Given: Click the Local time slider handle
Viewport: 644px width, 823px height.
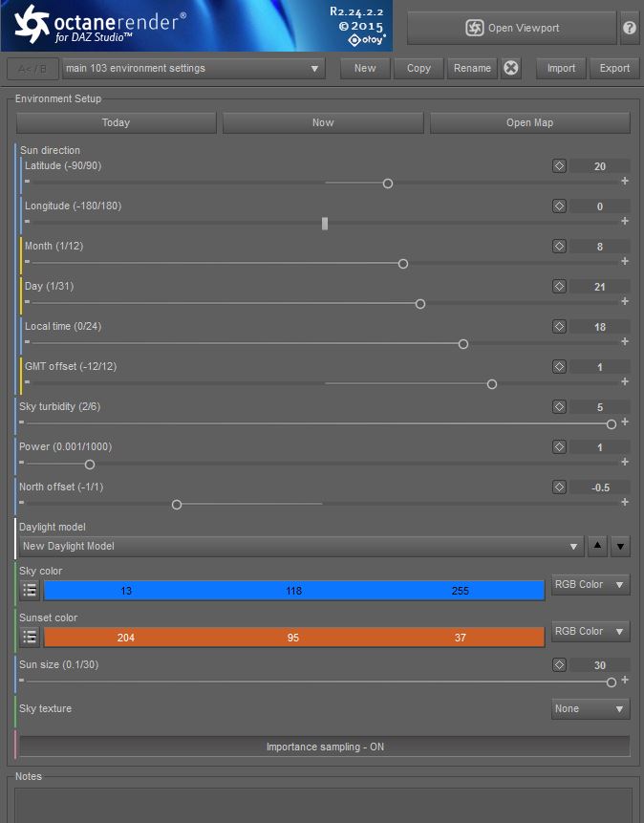Looking at the screenshot, I should point(463,344).
